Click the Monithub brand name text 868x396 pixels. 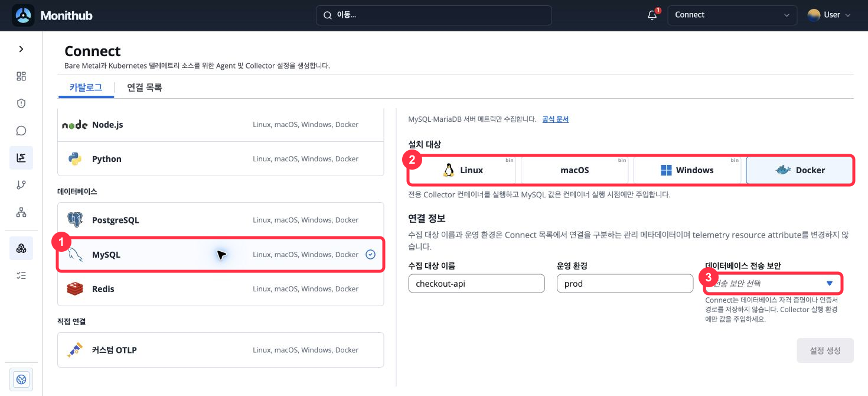[x=66, y=15]
